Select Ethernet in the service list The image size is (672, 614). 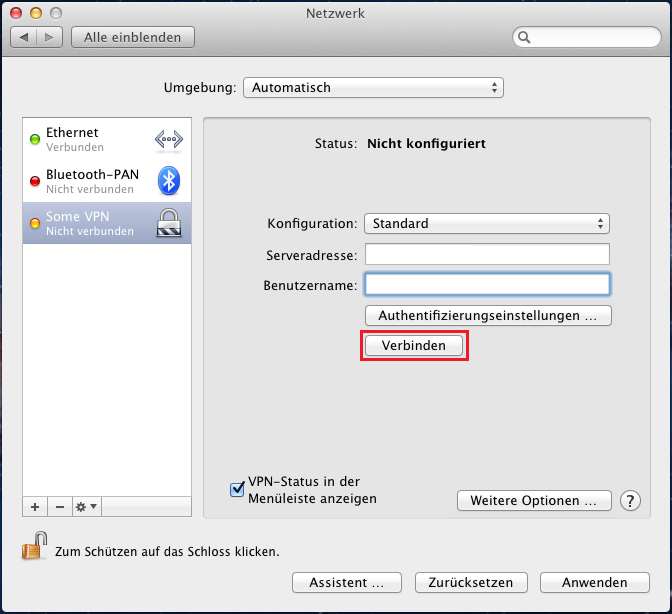(x=90, y=139)
